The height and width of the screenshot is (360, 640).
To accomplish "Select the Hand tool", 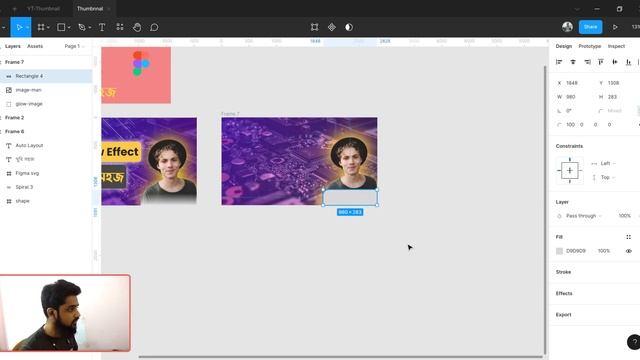I will (137, 27).
